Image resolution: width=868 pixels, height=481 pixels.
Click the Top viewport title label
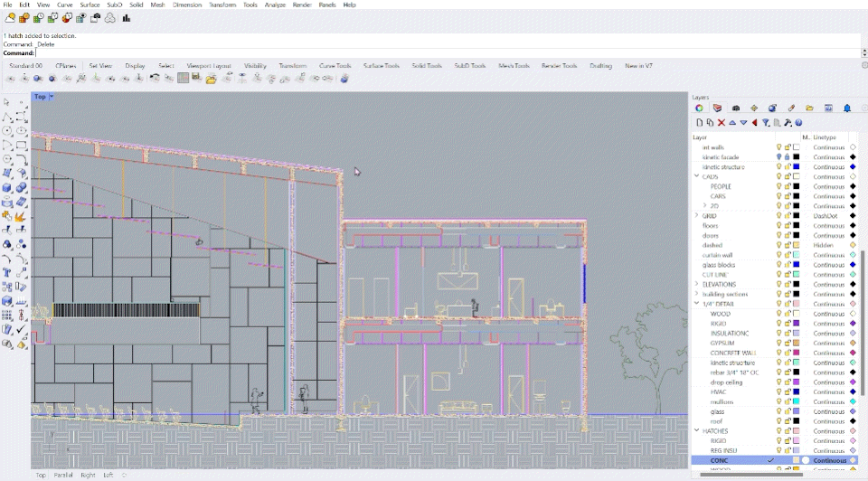[x=40, y=97]
